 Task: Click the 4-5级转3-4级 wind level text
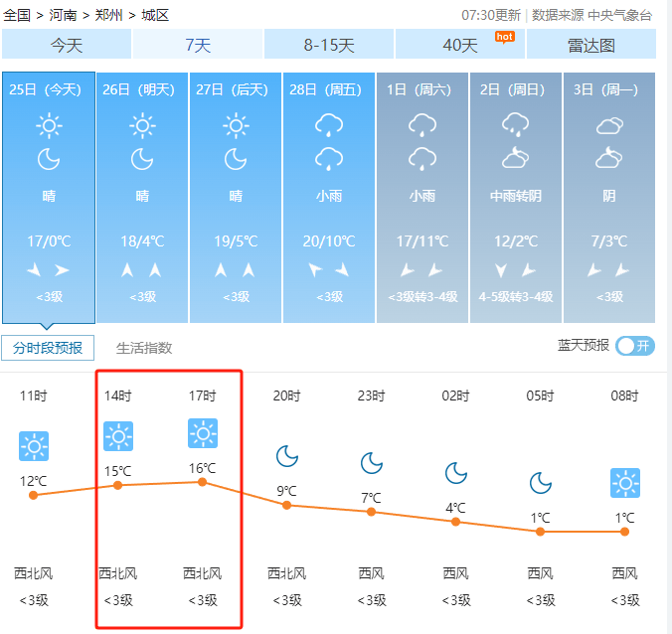[516, 296]
